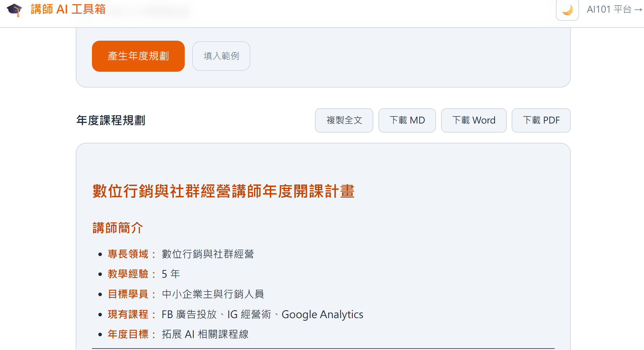Toggle dark mode with the moon icon
The width and height of the screenshot is (644, 350).
pos(567,10)
